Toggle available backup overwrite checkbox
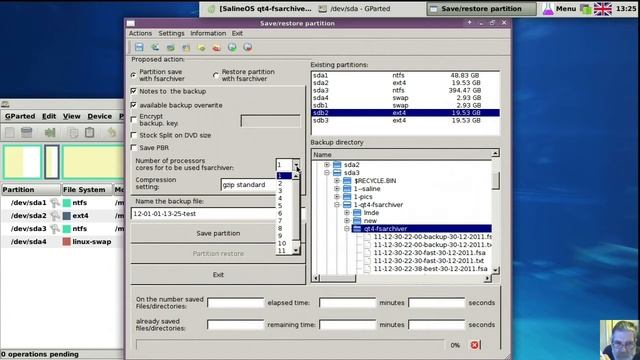Screen dimensions: 640x360 (133, 105)
